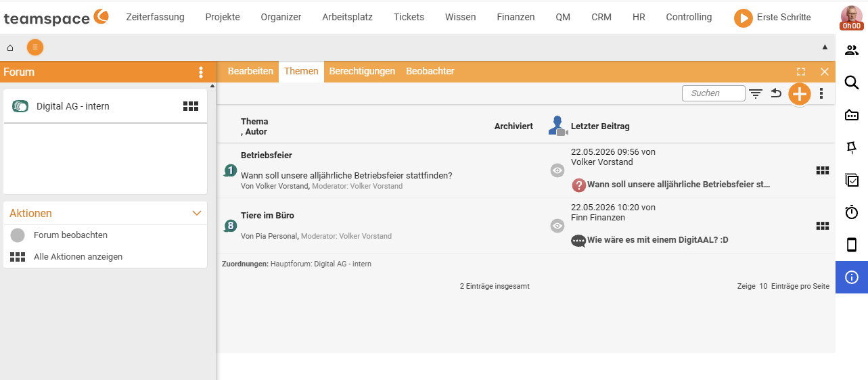Collapse the header with the black triangle
The width and height of the screenshot is (868, 380).
tap(825, 47)
